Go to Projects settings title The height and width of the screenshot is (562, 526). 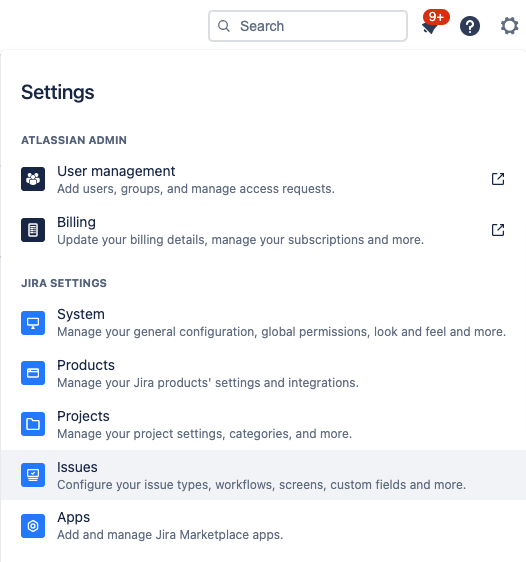click(x=83, y=416)
